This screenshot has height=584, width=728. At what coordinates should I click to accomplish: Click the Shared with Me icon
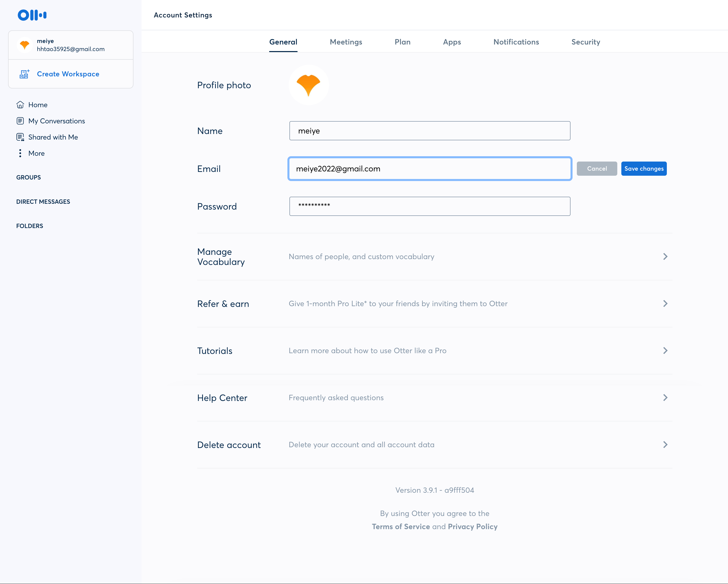tap(20, 137)
